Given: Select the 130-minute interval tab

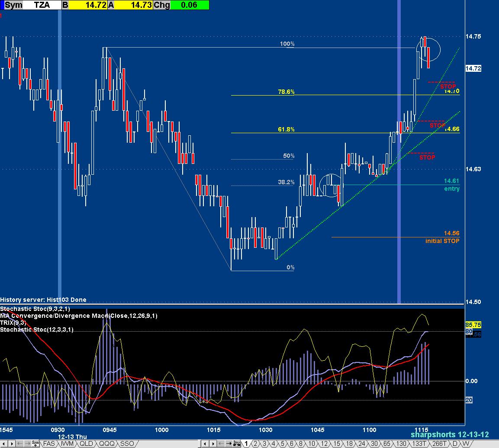Looking at the screenshot, I should point(401,443).
